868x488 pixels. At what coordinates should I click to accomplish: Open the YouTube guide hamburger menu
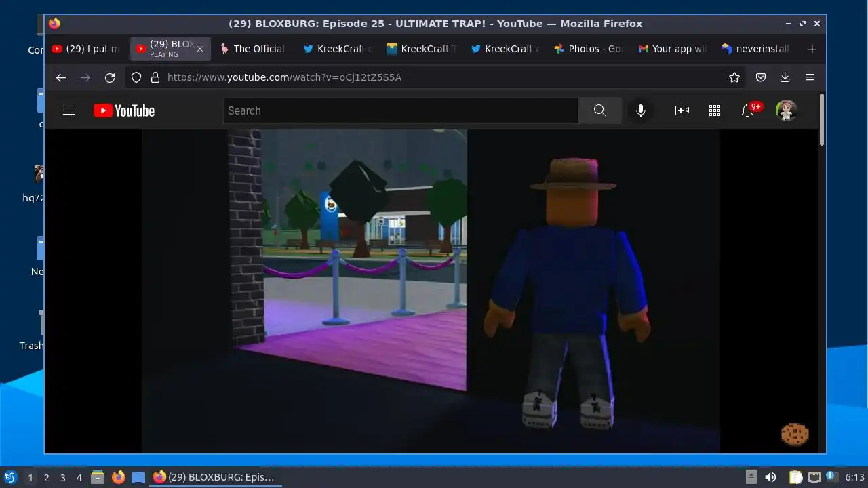[x=69, y=110]
